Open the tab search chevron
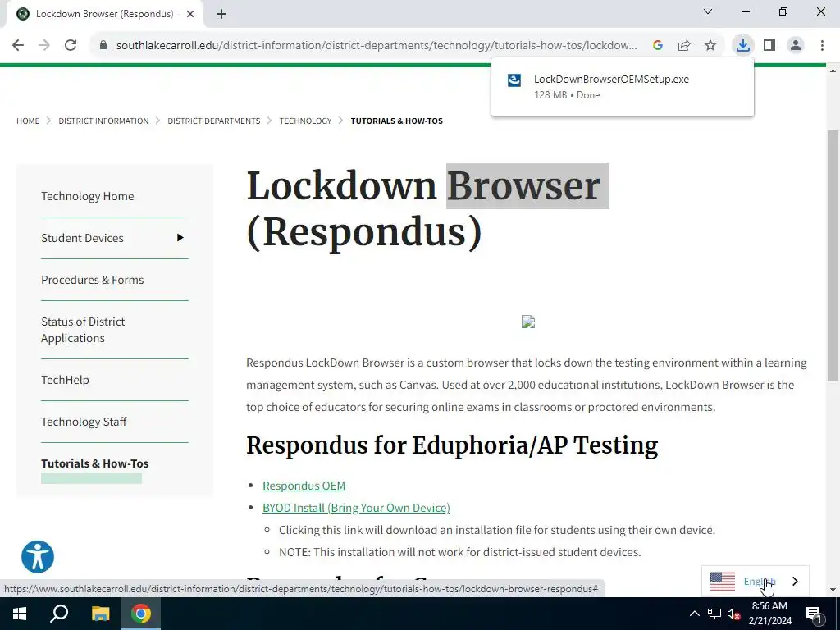 708,11
